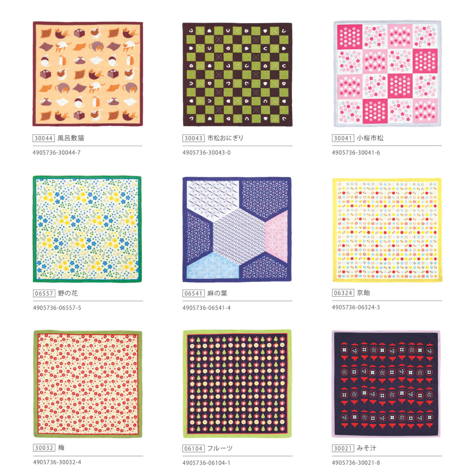Image resolution: width=476 pixels, height=476 pixels.
Task: Click the 小桜市松 product name
Action: 370,138
